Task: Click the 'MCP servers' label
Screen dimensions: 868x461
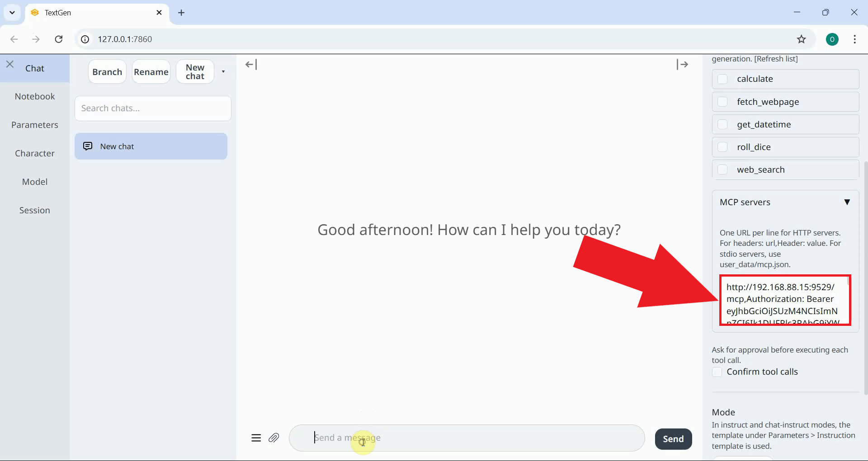Action: [x=745, y=202]
